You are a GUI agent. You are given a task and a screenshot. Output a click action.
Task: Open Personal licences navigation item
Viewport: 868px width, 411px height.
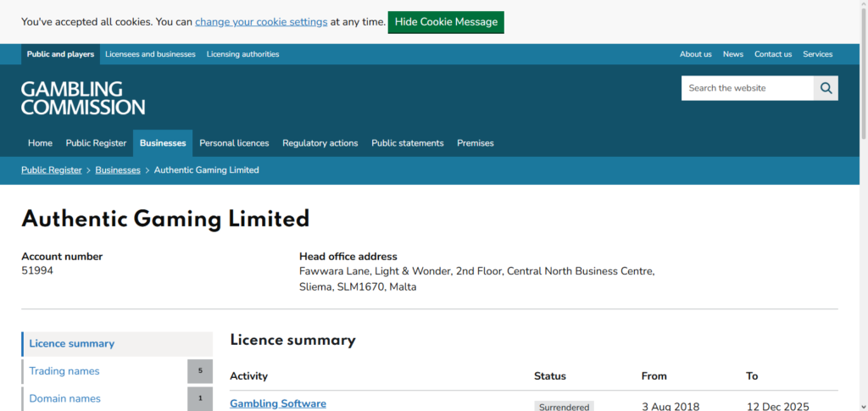(x=234, y=143)
